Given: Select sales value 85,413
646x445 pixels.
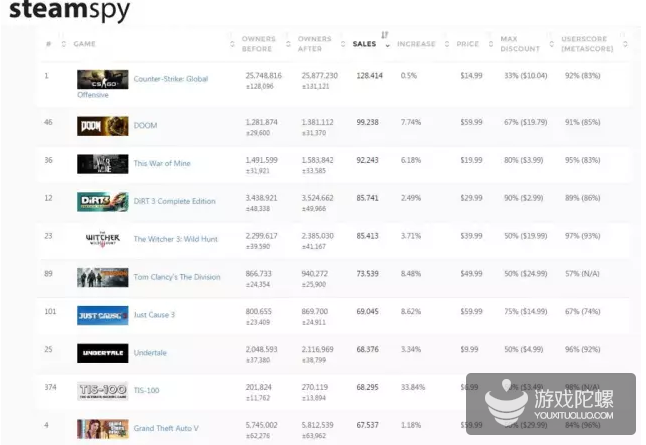Looking at the screenshot, I should (x=367, y=236).
